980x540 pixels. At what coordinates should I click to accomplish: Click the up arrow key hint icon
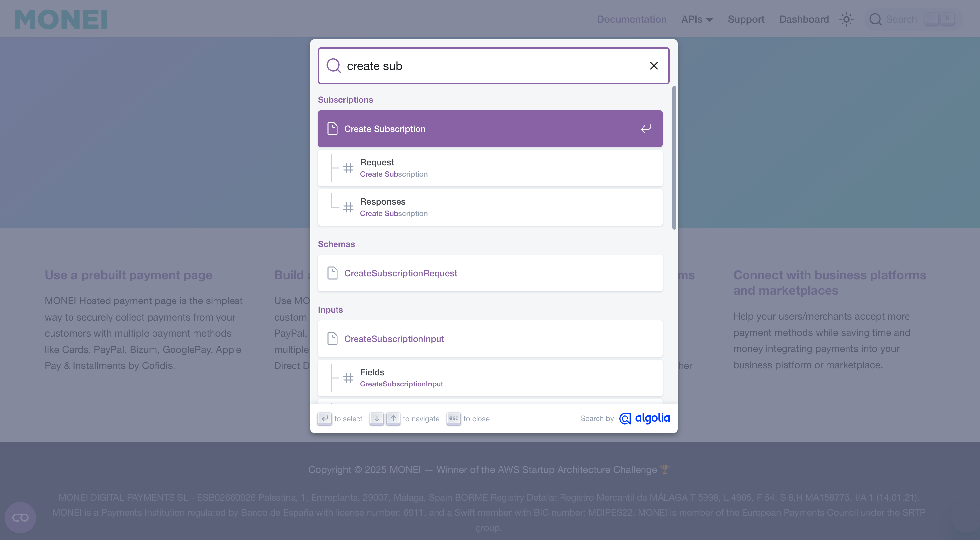(393, 419)
